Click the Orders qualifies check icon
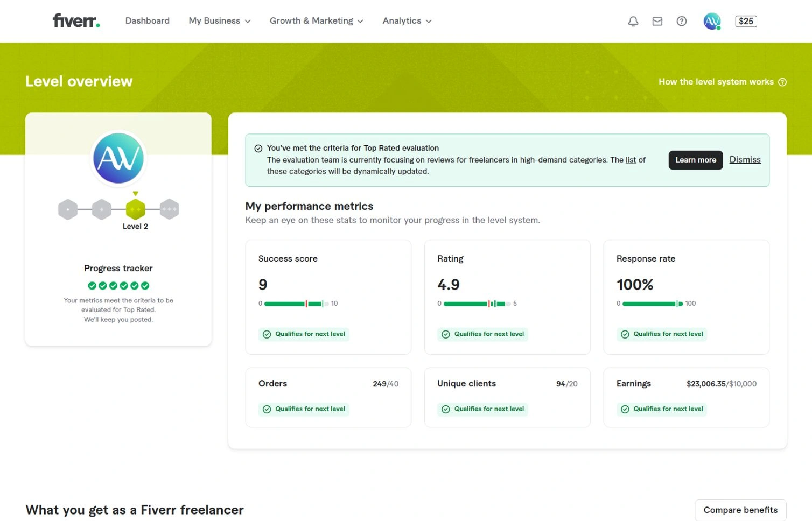Screen dimensions: 812x521 point(267,409)
